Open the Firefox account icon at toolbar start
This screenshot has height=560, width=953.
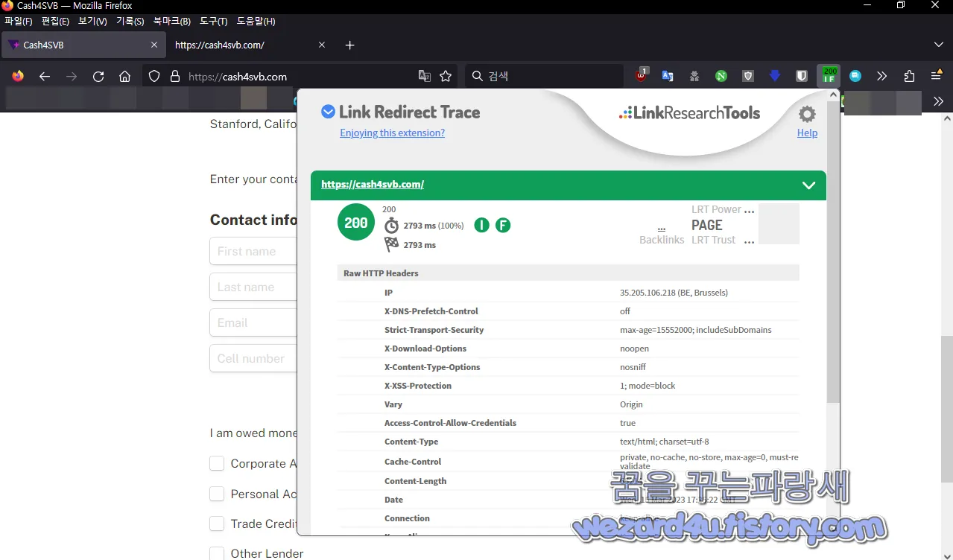(x=18, y=76)
